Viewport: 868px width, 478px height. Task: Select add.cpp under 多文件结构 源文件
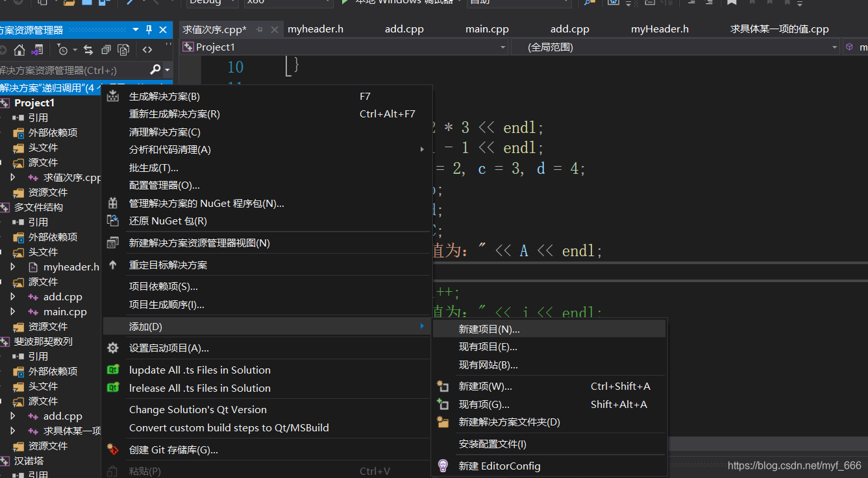[62, 296]
